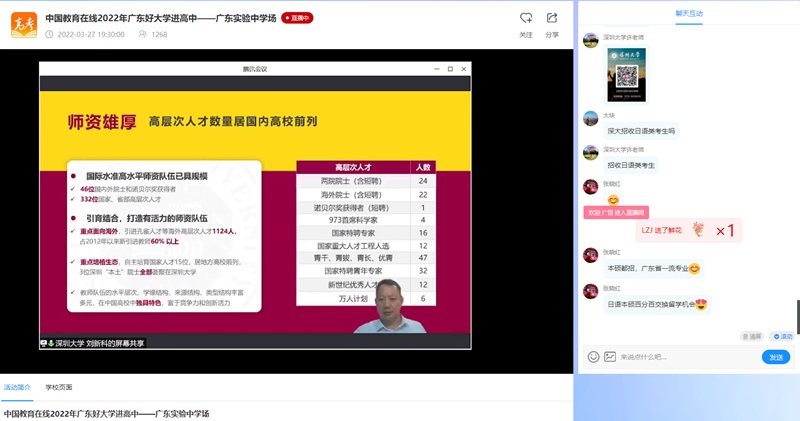Click 张鞠红's avatar beside 本硕都招 message
Screen dimensions: 800x421
[591, 255]
